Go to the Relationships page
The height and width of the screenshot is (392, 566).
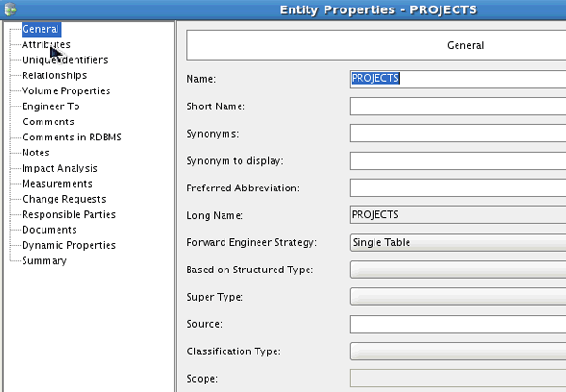click(x=54, y=75)
